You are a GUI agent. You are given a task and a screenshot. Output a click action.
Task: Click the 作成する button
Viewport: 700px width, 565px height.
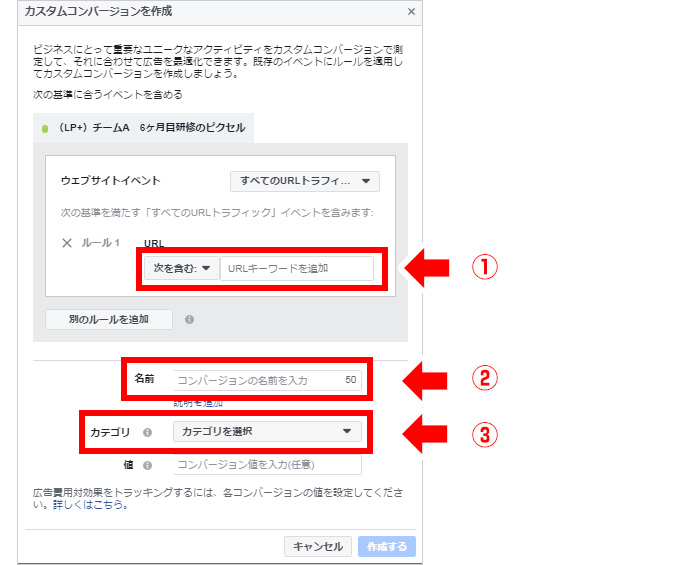tap(387, 546)
